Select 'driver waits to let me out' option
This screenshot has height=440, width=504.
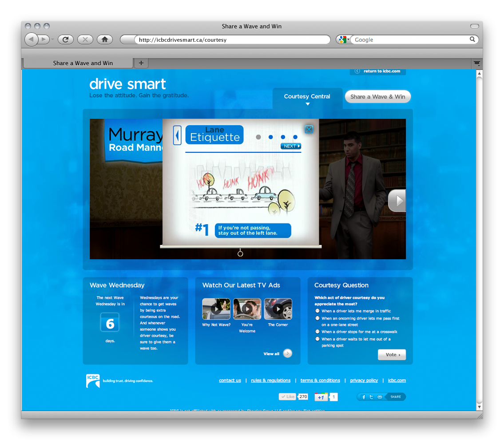click(317, 339)
